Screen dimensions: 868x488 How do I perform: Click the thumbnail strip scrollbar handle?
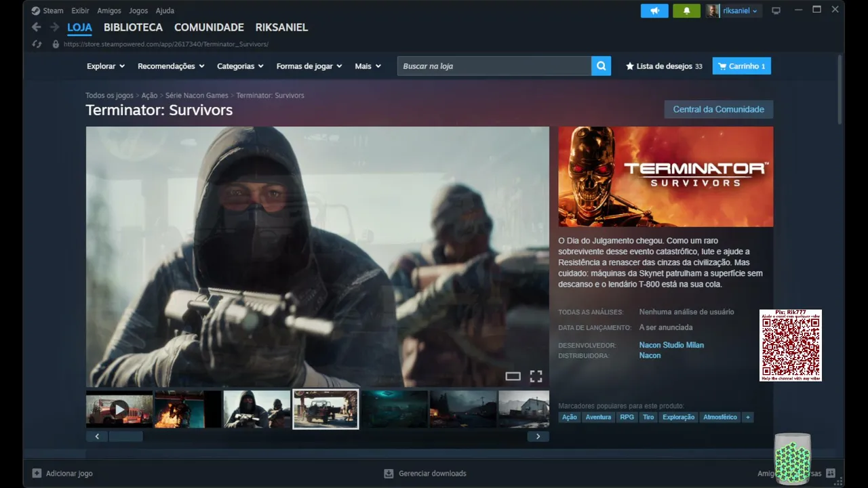tap(125, 436)
